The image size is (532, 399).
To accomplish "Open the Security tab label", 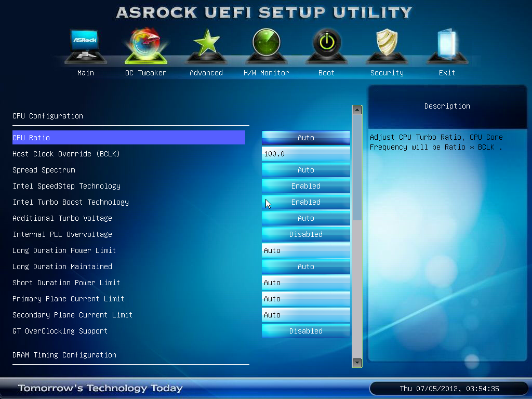I will [x=387, y=73].
